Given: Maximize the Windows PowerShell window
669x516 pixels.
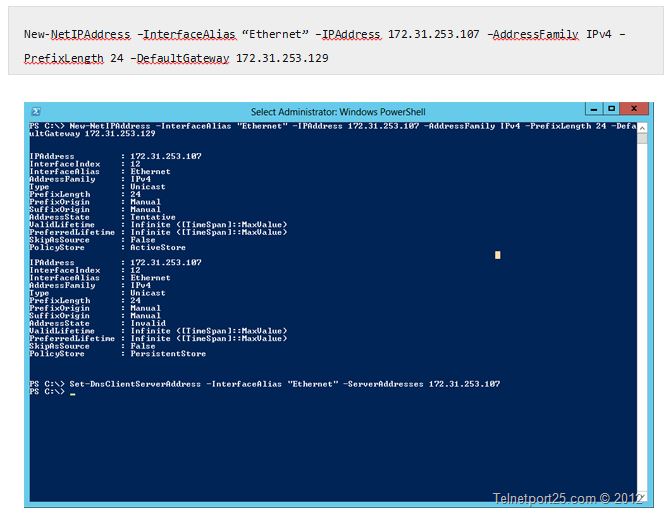Looking at the screenshot, I should (611, 109).
